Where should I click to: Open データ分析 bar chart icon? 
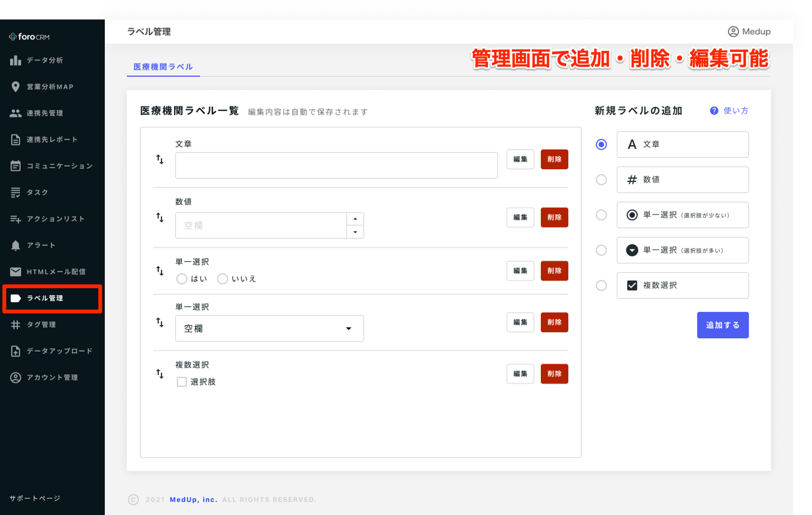tap(15, 60)
